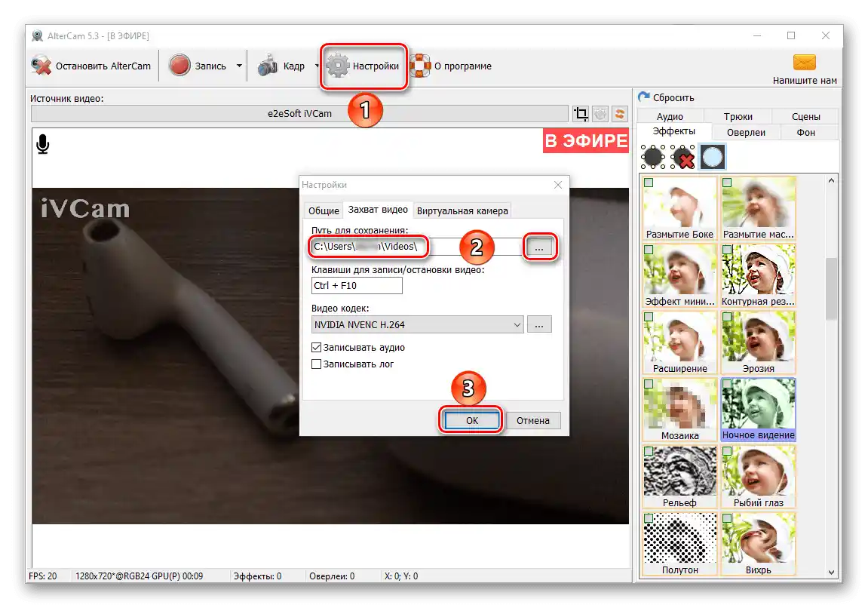Switch to the Аудио tab
Screen dimensions: 868x608
tap(670, 116)
